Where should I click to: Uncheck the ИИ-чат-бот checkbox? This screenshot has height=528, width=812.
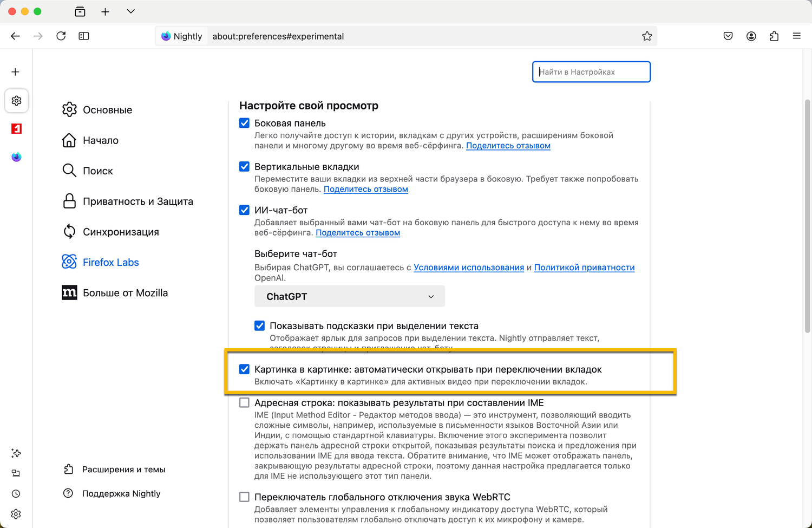click(x=245, y=210)
